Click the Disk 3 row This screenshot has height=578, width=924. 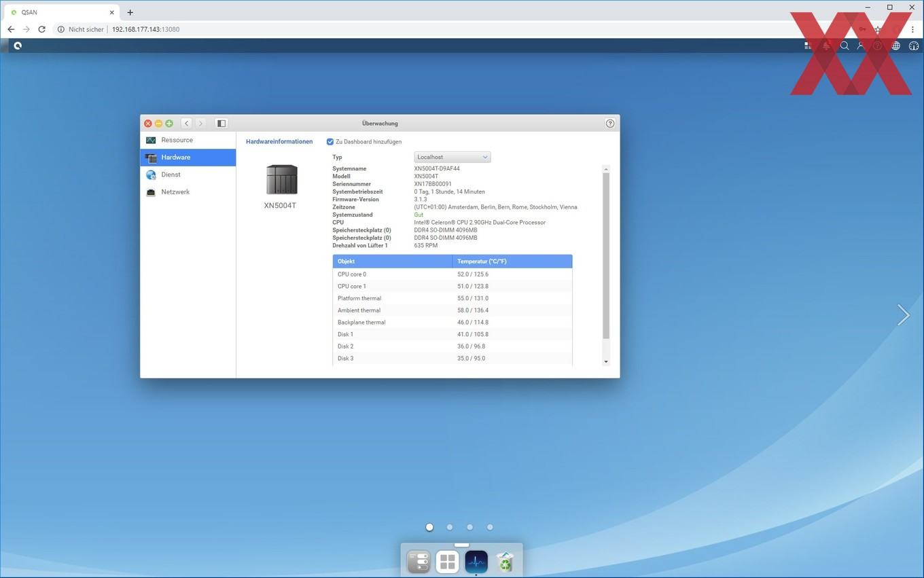coord(452,359)
